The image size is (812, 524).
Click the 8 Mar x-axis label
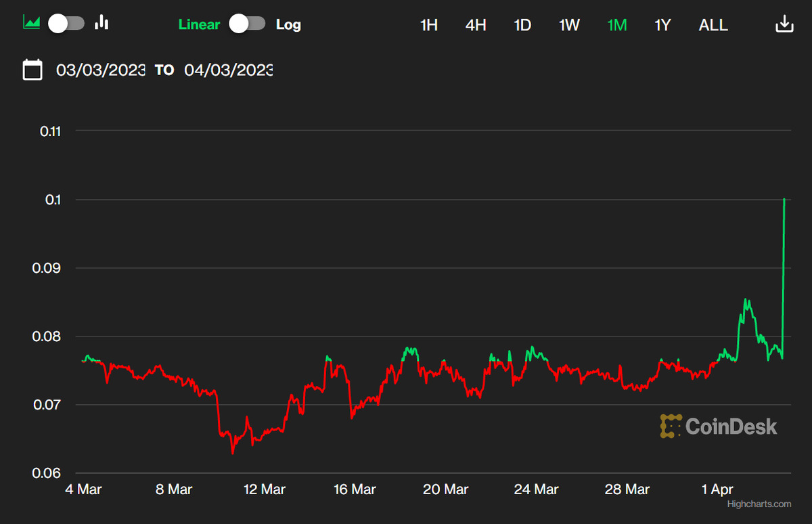click(174, 489)
